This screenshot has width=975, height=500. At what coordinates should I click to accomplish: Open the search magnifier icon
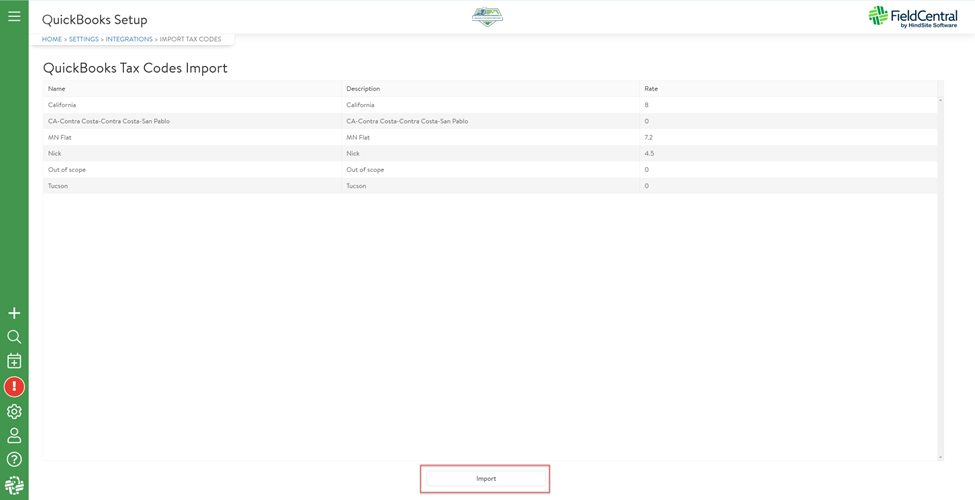[x=14, y=337]
